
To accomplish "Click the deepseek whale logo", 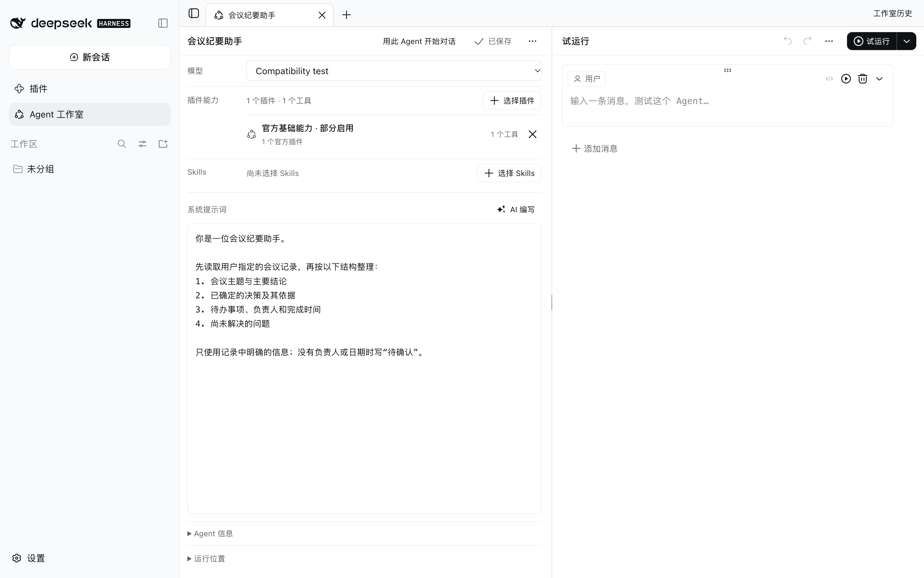I will pyautogui.click(x=18, y=23).
